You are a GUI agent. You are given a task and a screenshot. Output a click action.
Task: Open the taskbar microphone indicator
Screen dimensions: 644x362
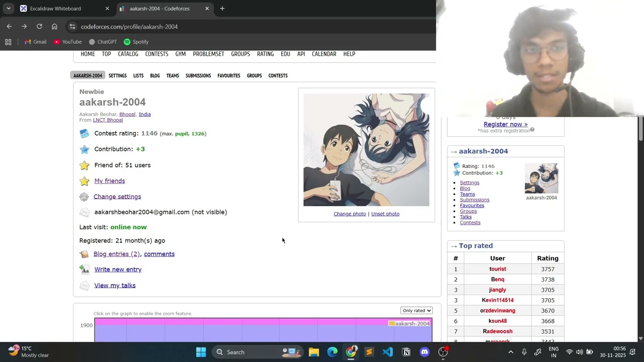pos(524,352)
